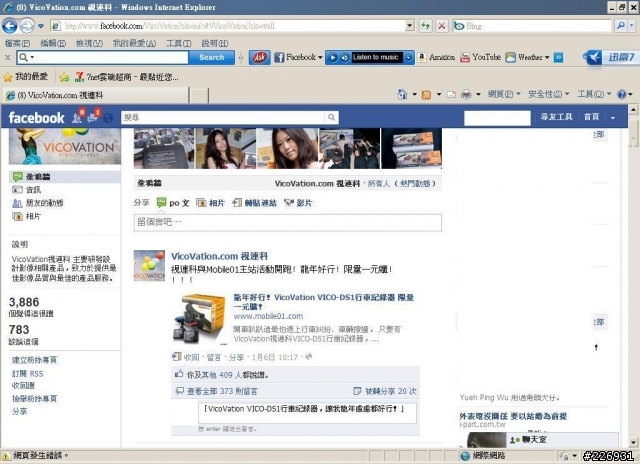Screen dimensions: 640x464
Task: Click the comment box under the post
Action: pos(307,413)
